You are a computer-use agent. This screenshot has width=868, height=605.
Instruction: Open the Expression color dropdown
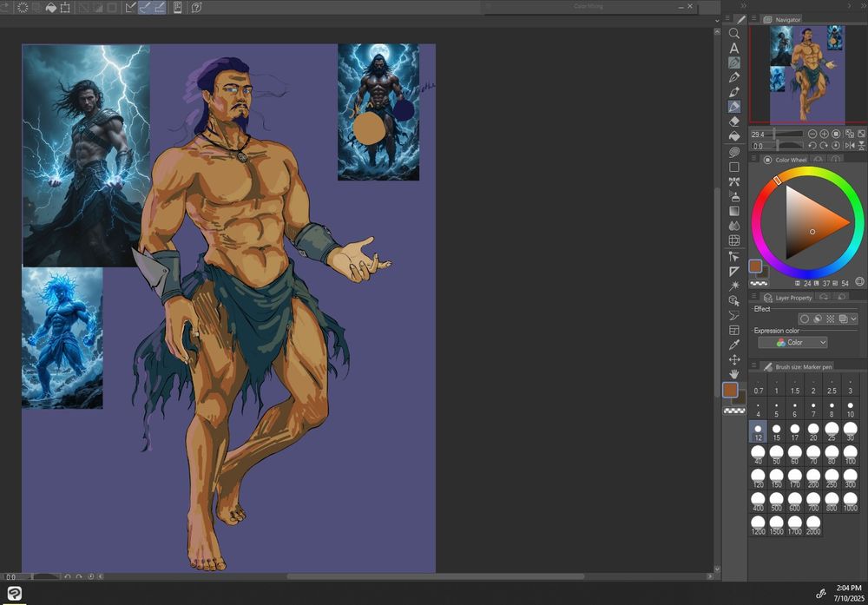(x=792, y=342)
